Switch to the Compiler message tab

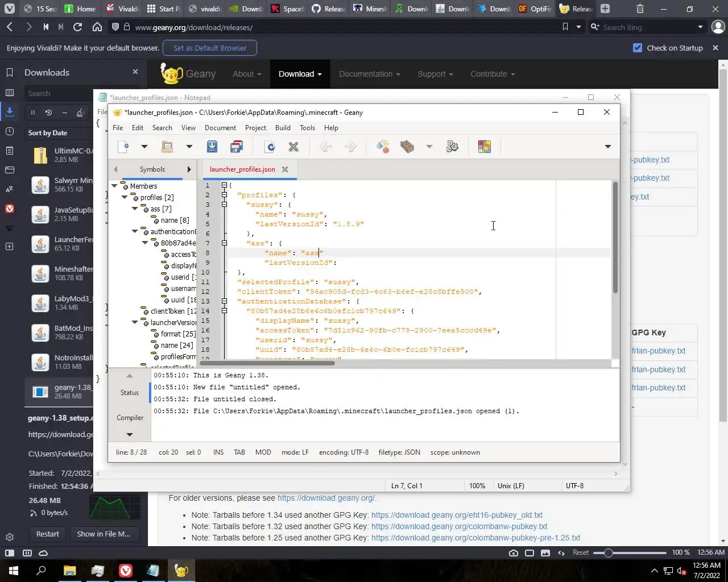130,418
